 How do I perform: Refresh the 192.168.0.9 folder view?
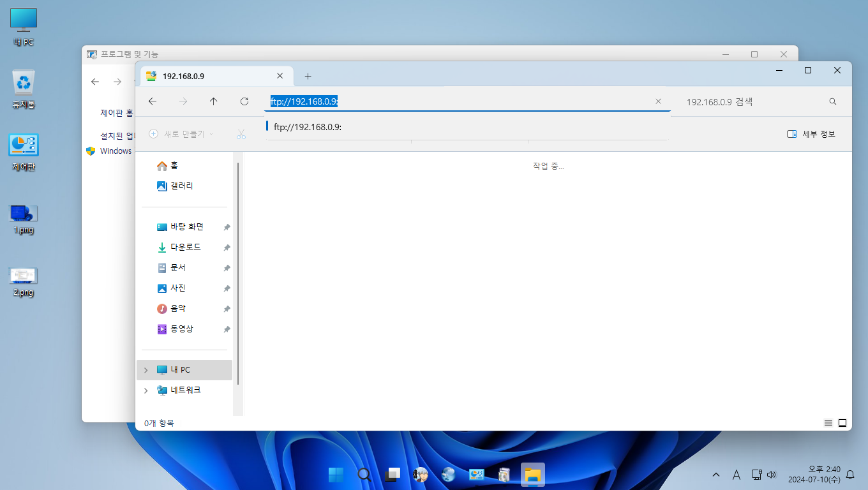pyautogui.click(x=244, y=101)
